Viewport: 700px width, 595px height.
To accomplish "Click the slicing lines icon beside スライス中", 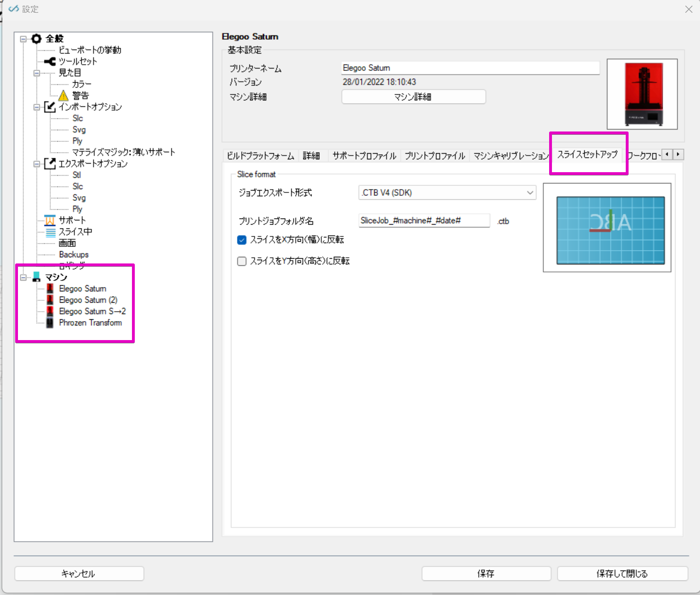I will (50, 232).
